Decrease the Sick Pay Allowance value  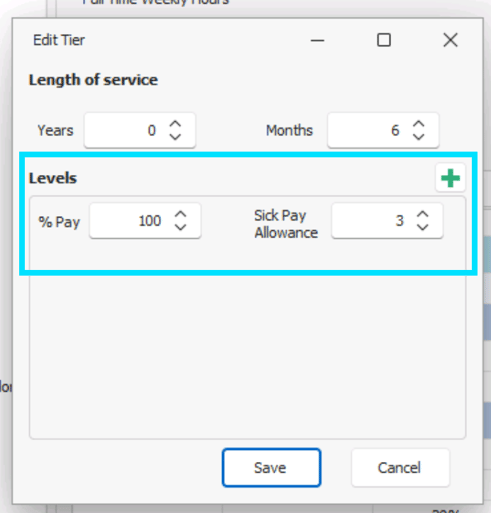pos(423,227)
